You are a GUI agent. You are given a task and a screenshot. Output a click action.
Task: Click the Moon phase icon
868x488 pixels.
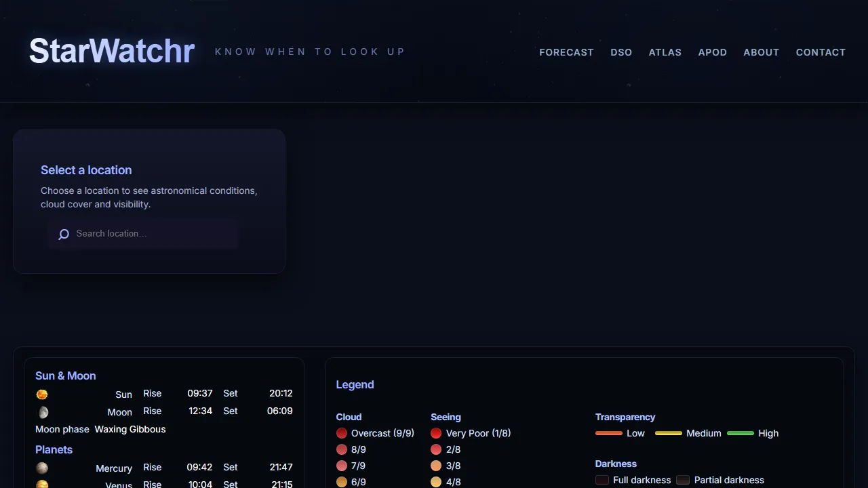tap(43, 411)
